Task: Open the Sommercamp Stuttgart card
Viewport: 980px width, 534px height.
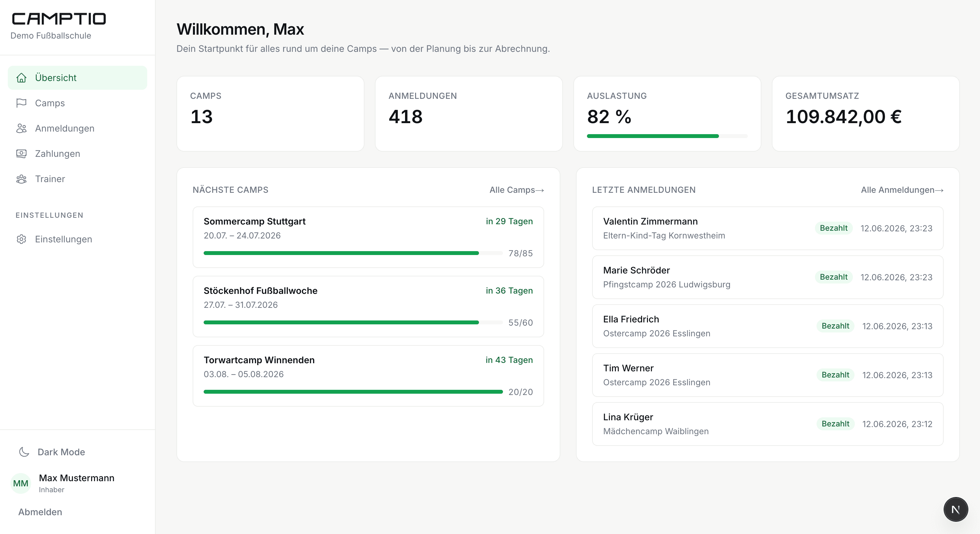Action: 368,237
